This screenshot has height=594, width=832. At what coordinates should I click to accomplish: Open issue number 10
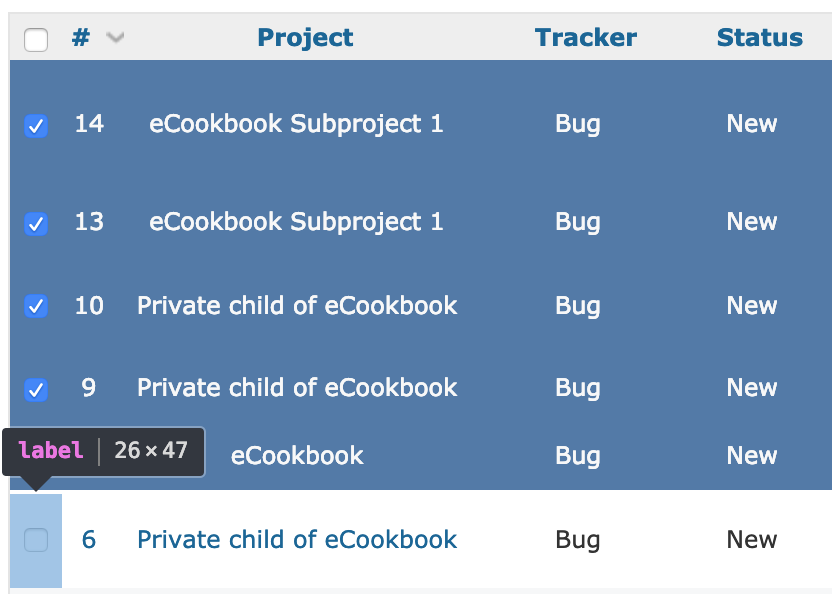click(89, 305)
